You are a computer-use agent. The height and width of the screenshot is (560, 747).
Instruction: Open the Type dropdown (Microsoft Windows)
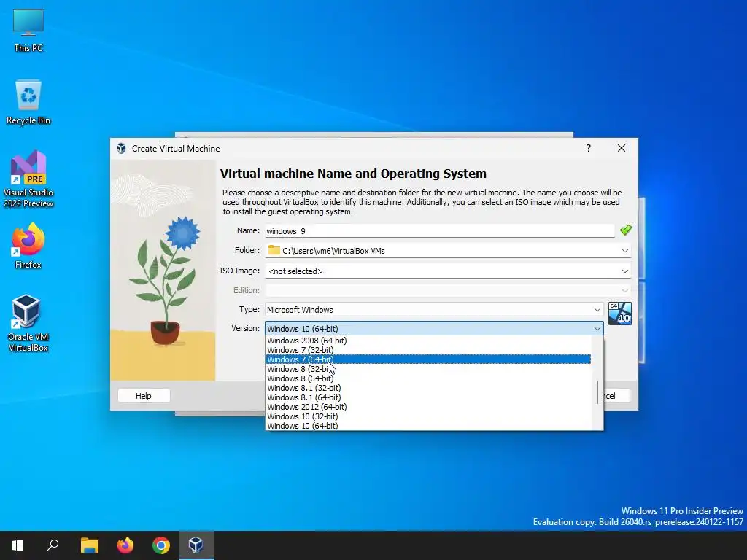pyautogui.click(x=433, y=309)
